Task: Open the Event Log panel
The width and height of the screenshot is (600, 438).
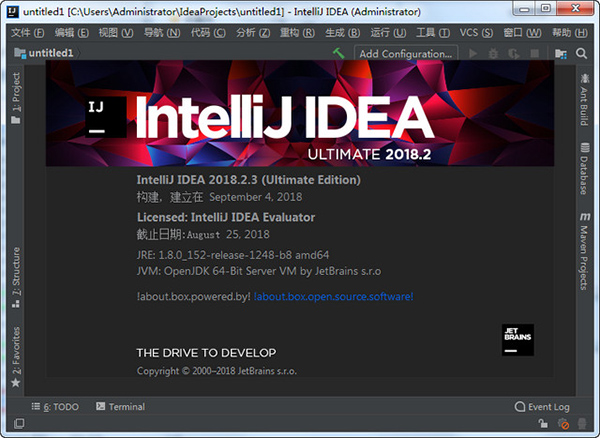Action: pos(542,407)
